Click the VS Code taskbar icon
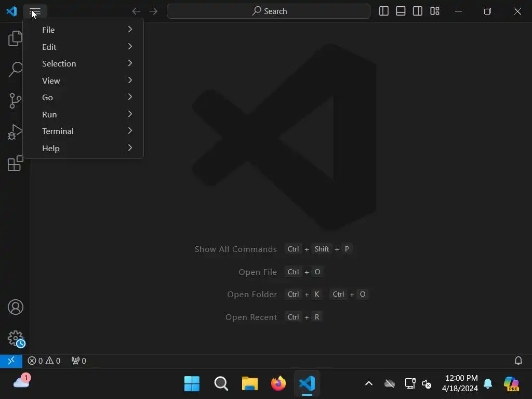The height and width of the screenshot is (399, 532). tap(307, 384)
